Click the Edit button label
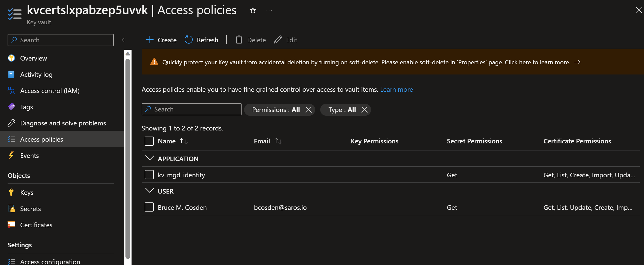644x265 pixels. pos(292,40)
